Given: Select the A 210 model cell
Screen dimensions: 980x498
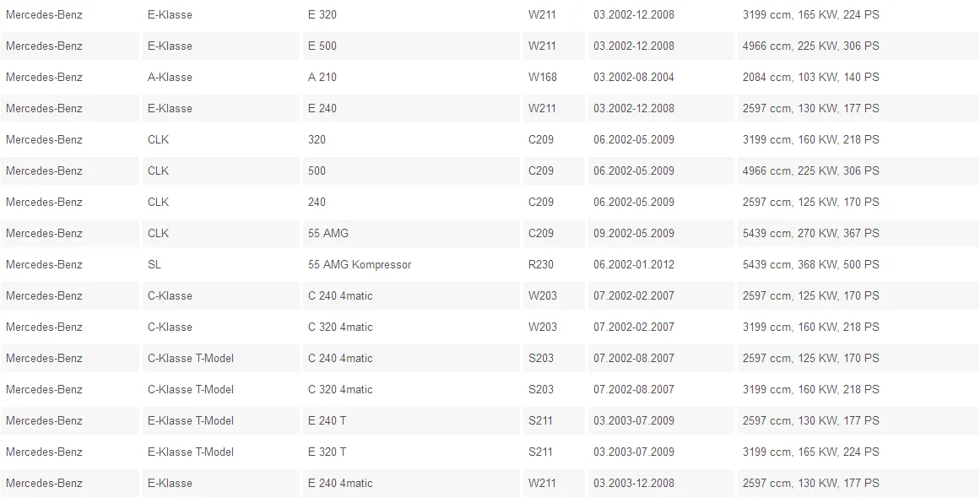Looking at the screenshot, I should click(x=411, y=77).
